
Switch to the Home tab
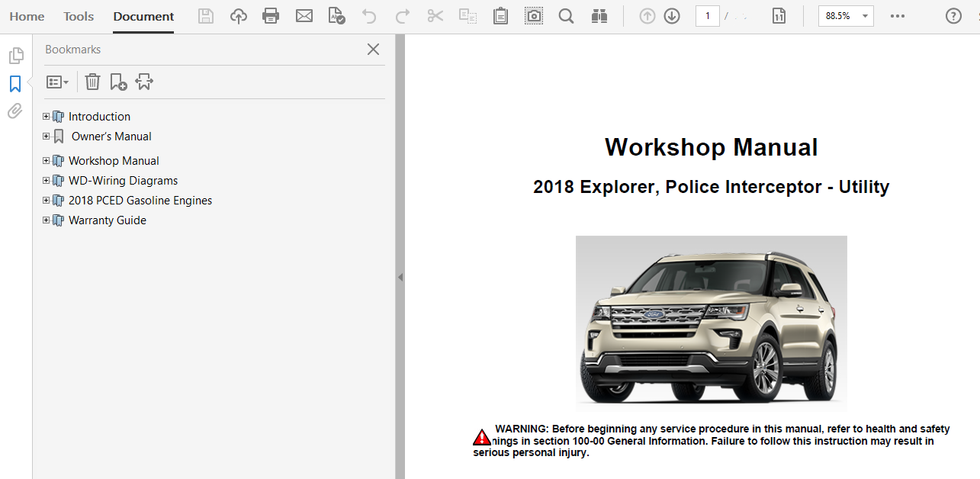[x=27, y=16]
